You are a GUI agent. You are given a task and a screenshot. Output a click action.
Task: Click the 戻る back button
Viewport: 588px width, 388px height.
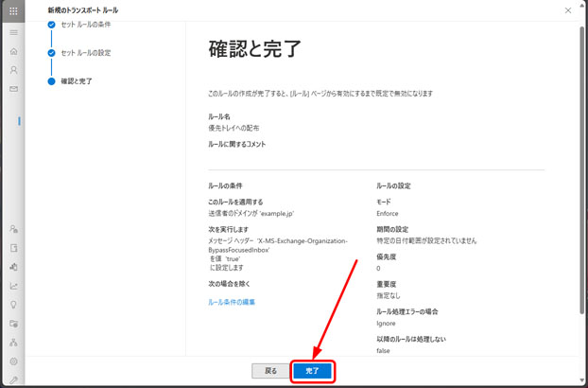270,371
